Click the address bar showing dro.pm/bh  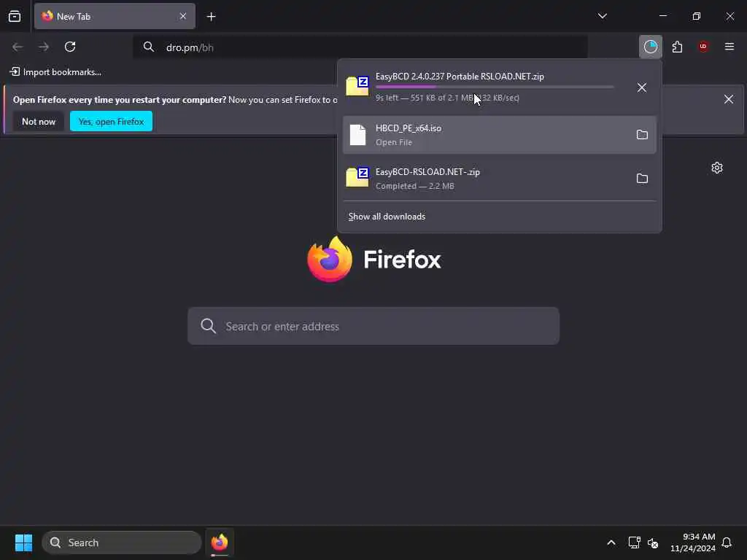(x=360, y=47)
